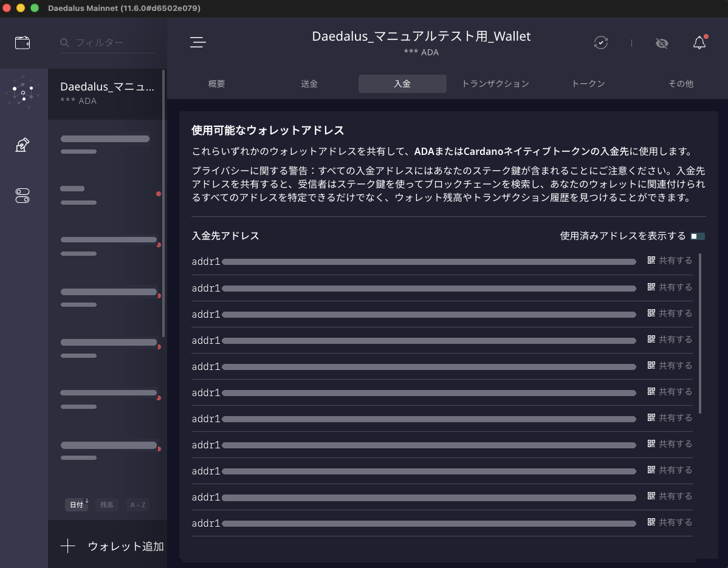728x568 pixels.
Task: Sort wallets by 日付
Action: pos(77,504)
